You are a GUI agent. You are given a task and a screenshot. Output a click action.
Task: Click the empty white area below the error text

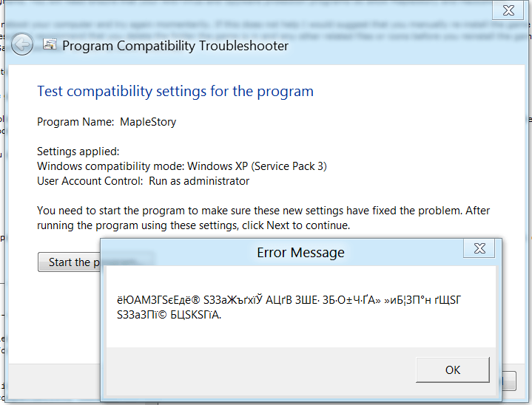coord(296,335)
